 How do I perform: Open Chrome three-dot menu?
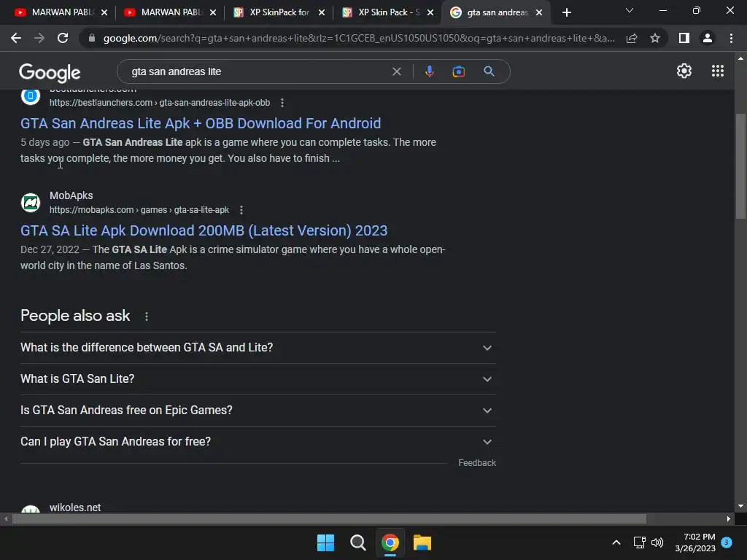(x=731, y=38)
